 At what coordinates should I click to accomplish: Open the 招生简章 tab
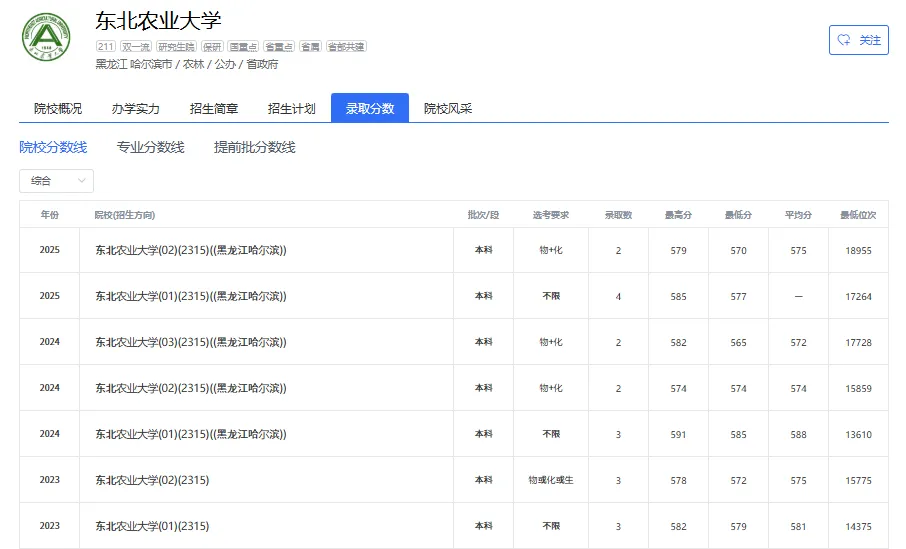coord(214,109)
